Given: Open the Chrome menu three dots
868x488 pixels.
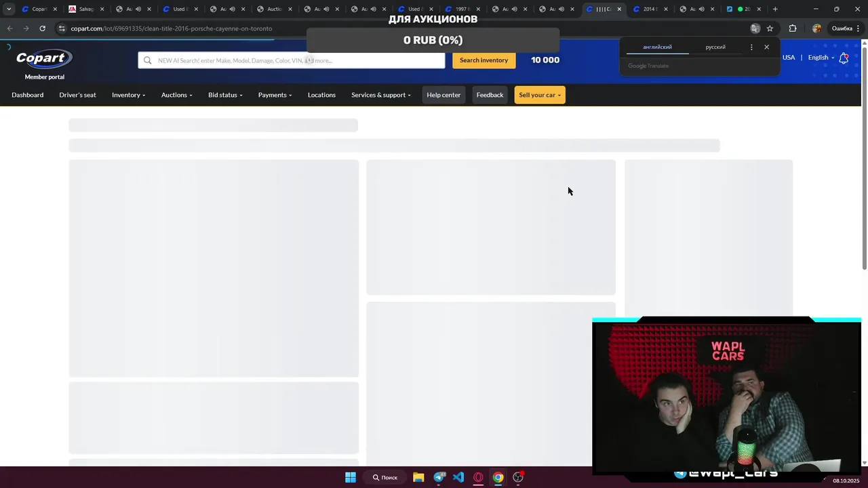Looking at the screenshot, I should [x=859, y=28].
